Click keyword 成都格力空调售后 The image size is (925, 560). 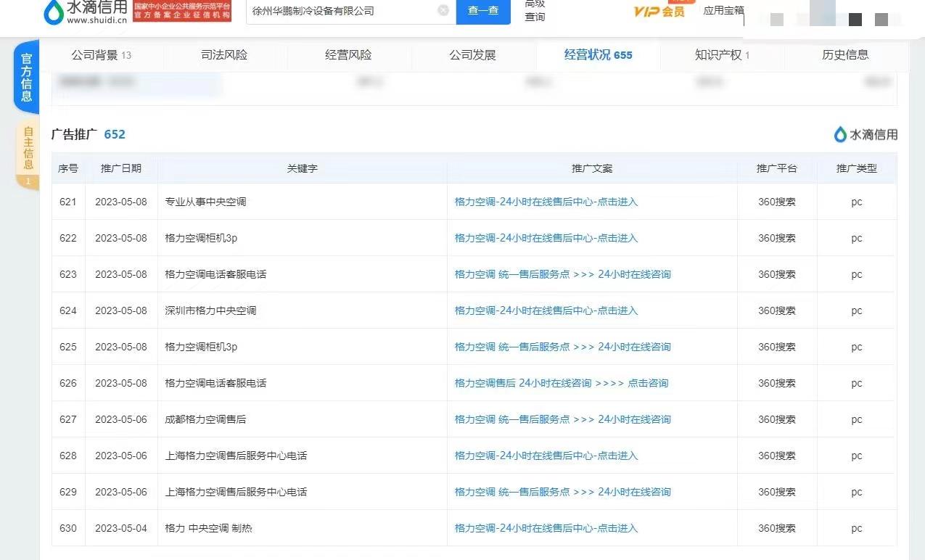205,419
